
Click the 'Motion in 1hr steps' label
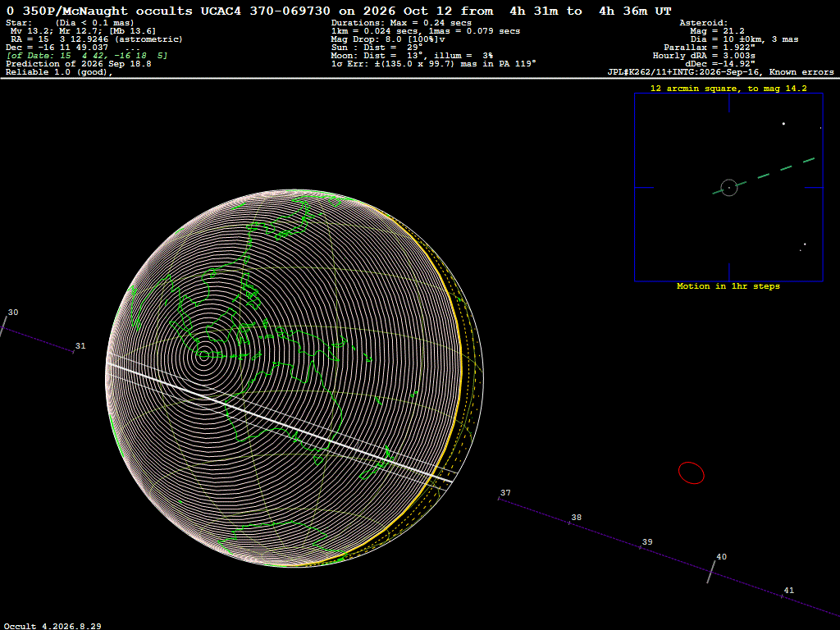click(728, 286)
